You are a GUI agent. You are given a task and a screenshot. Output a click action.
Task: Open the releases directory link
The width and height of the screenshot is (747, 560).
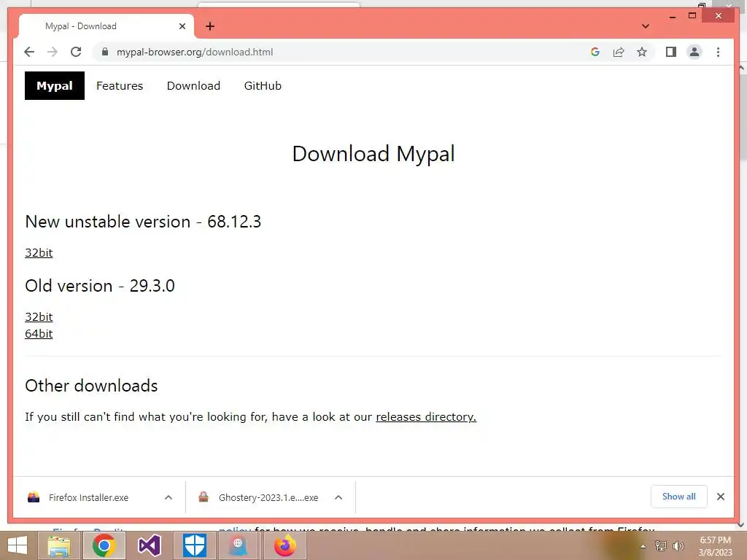426,416
